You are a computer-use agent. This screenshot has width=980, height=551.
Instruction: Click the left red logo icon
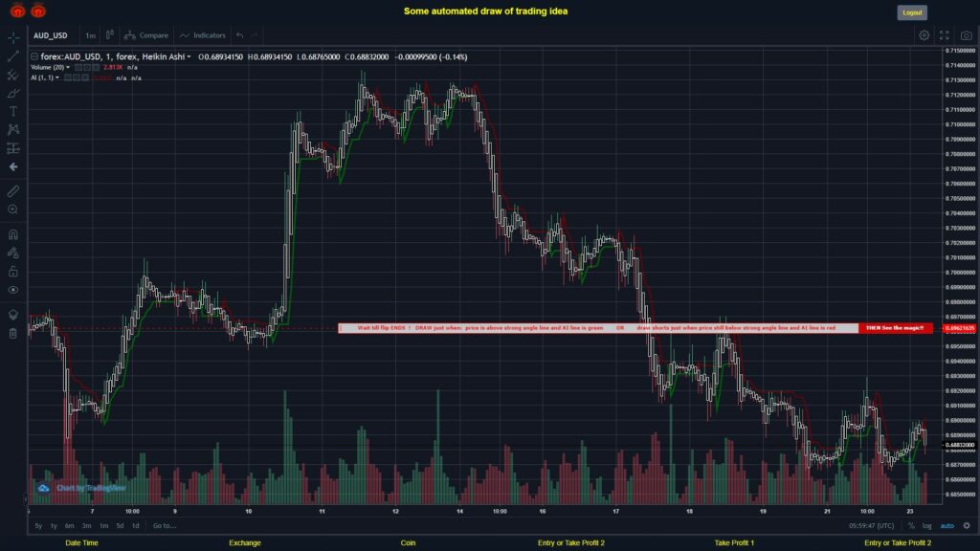pyautogui.click(x=17, y=11)
